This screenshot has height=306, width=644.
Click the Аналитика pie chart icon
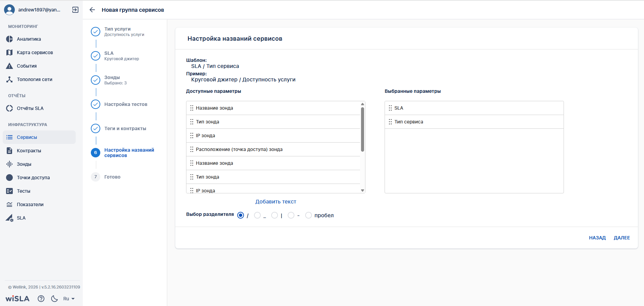9,39
